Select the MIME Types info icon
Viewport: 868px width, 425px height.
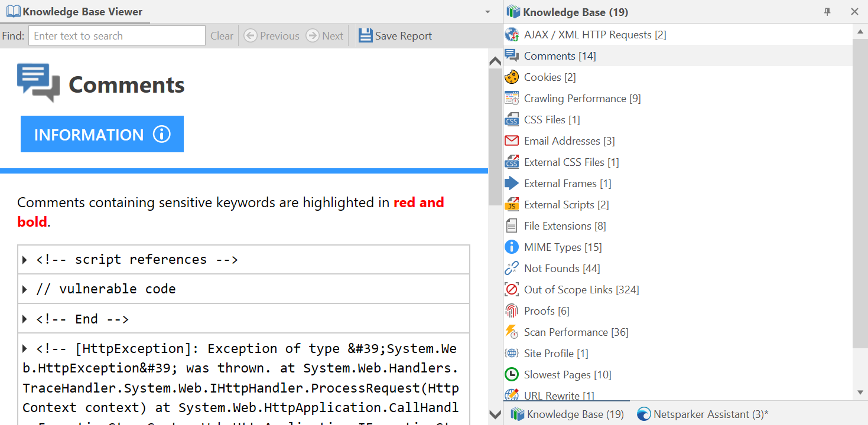pos(511,247)
